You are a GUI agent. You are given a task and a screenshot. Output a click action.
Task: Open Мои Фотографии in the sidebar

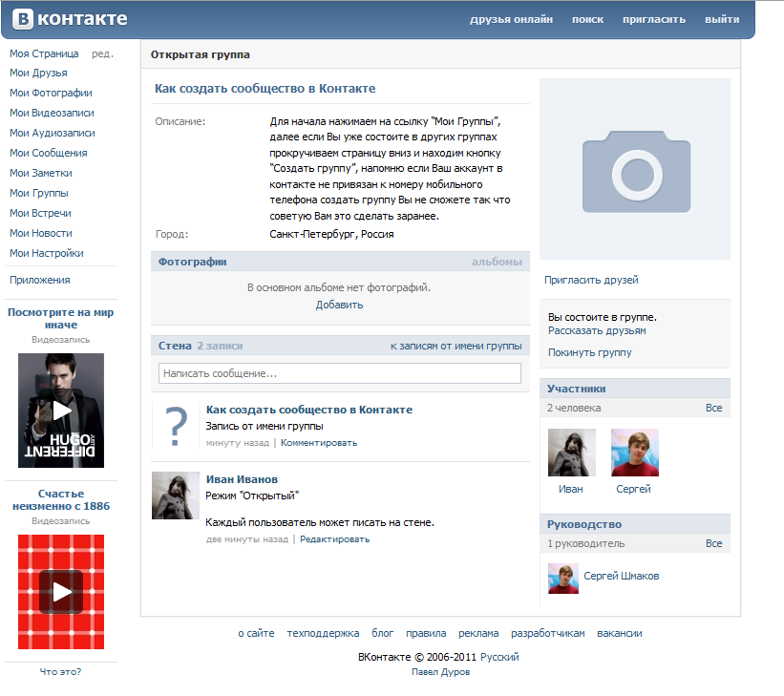click(51, 93)
